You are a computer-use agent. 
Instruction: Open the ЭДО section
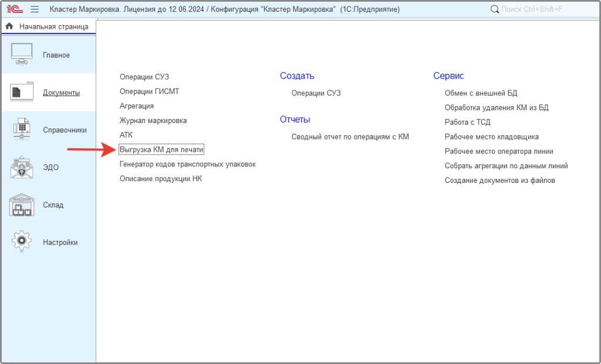[x=49, y=167]
